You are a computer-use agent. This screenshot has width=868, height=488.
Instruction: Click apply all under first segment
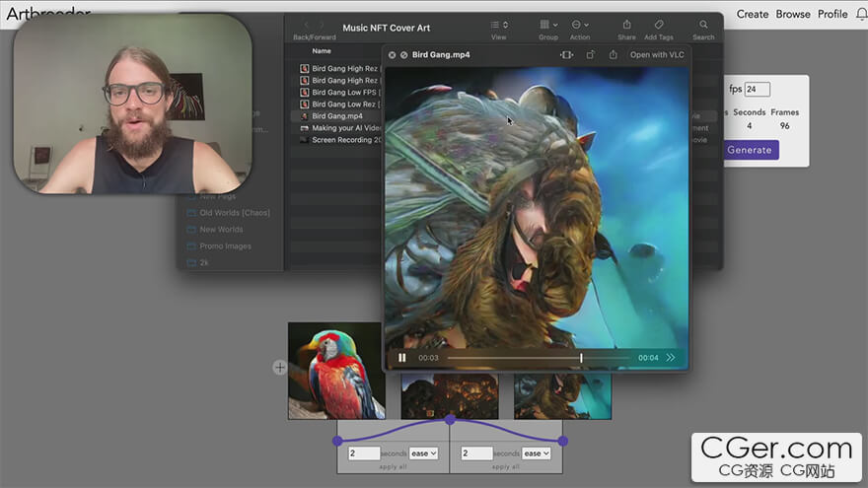click(393, 467)
